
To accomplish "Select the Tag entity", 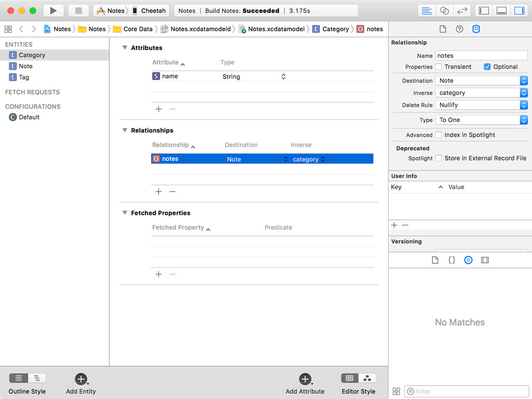I will coord(24,77).
